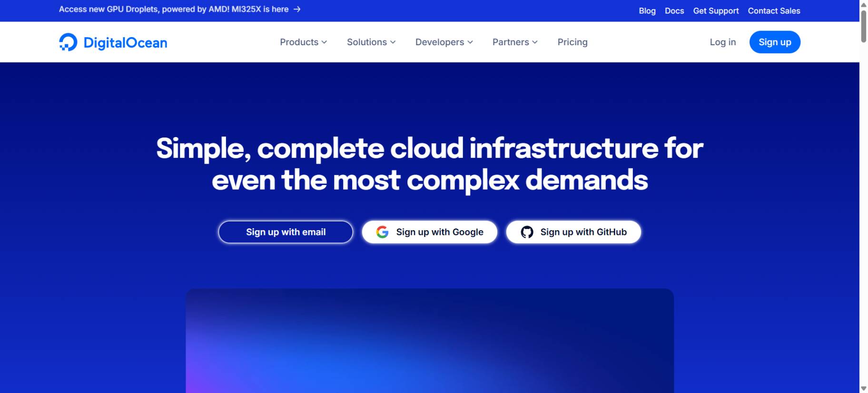The width and height of the screenshot is (868, 393).
Task: Open the Developers dropdown
Action: point(444,42)
